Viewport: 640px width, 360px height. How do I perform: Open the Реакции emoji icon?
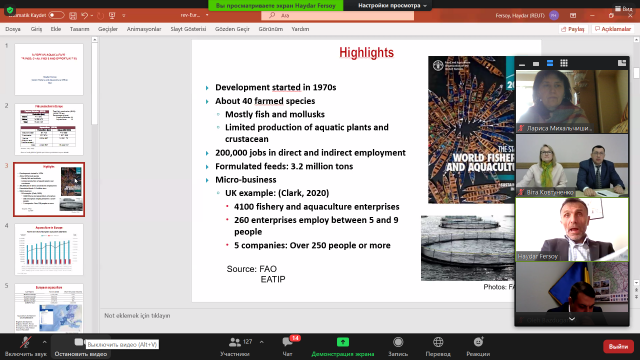click(x=478, y=342)
